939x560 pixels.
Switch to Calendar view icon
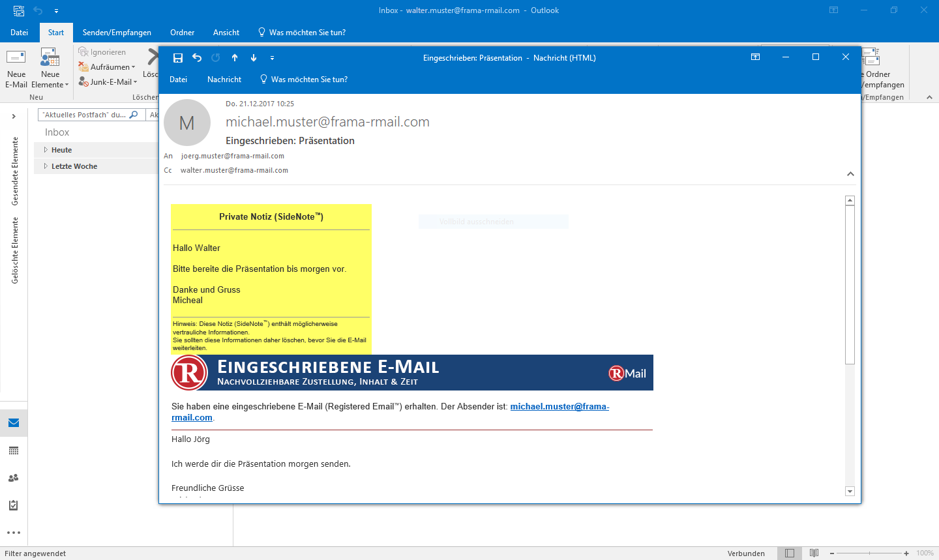click(x=14, y=450)
